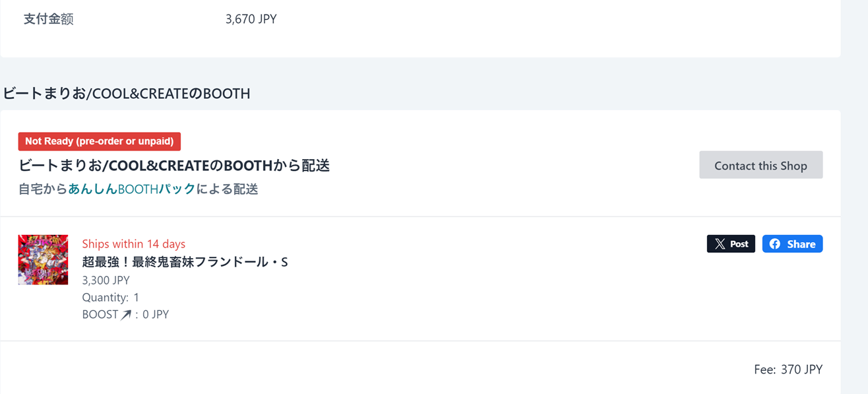Select the 3,300 JPY item price

point(106,280)
